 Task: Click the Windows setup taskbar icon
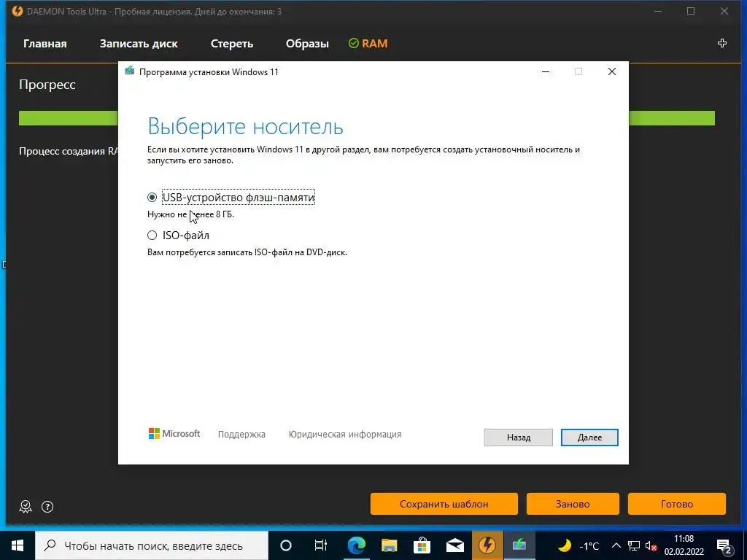519,545
